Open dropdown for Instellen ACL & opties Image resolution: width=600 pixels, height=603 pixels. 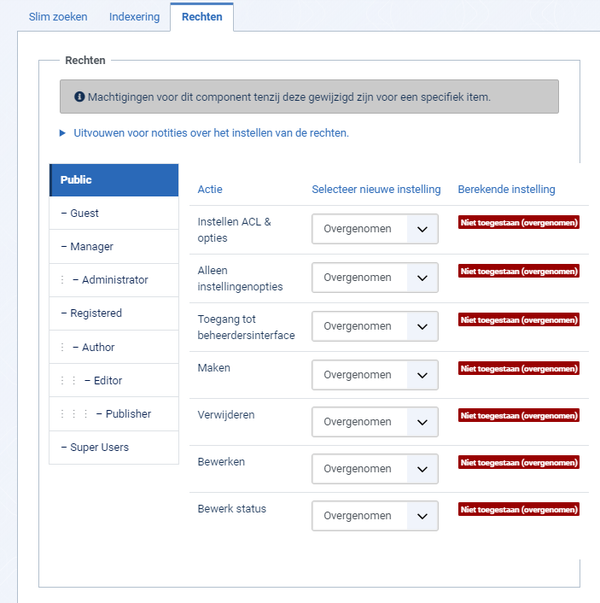point(375,229)
